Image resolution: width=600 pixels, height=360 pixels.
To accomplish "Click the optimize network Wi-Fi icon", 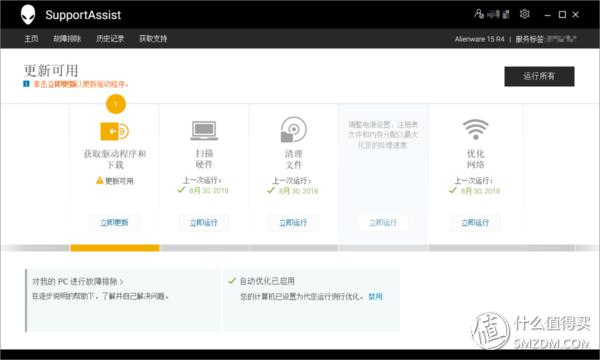I will (x=475, y=129).
